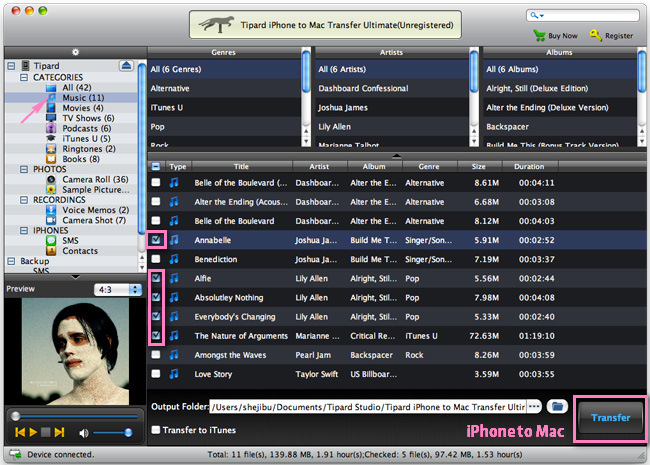Click the open output folder icon
650x465 pixels.
pyautogui.click(x=557, y=407)
